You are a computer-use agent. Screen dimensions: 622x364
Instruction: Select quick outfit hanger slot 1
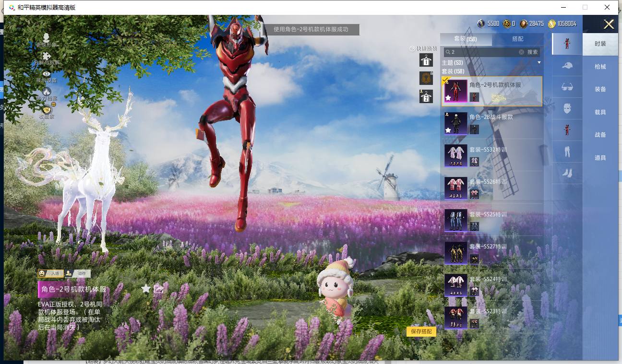tap(426, 60)
